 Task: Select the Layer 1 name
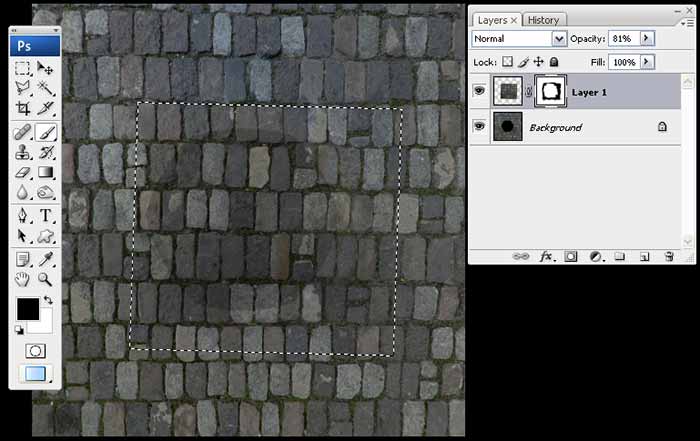tap(589, 92)
